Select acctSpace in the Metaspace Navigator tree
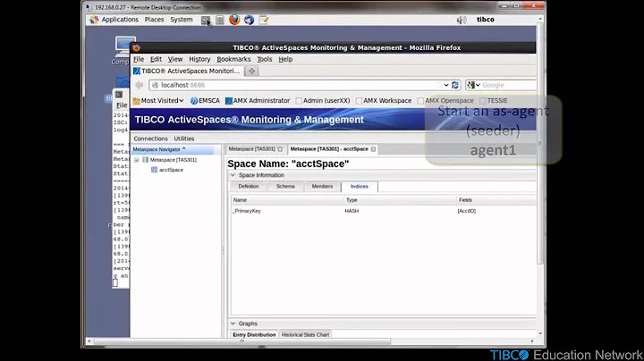The image size is (644, 361). [171, 170]
